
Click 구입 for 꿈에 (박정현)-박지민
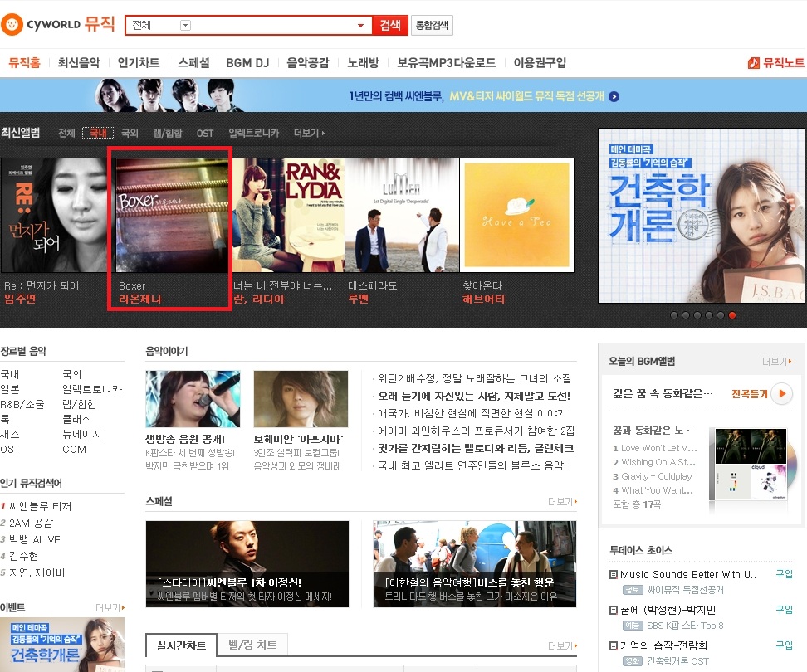click(x=785, y=610)
